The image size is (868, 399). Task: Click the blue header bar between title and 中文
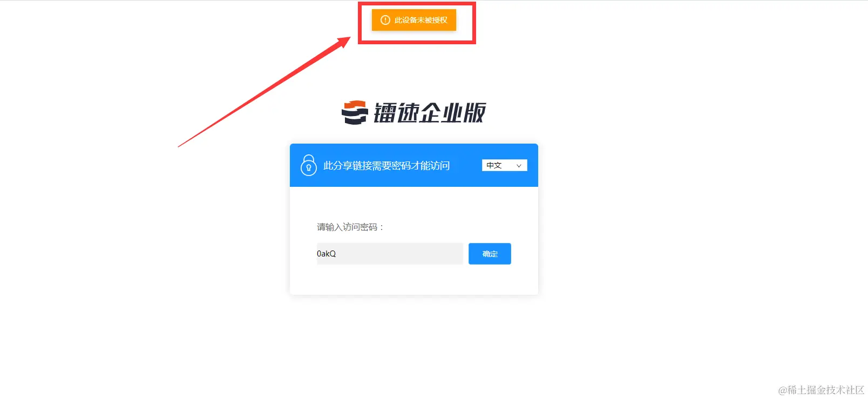[x=466, y=165]
